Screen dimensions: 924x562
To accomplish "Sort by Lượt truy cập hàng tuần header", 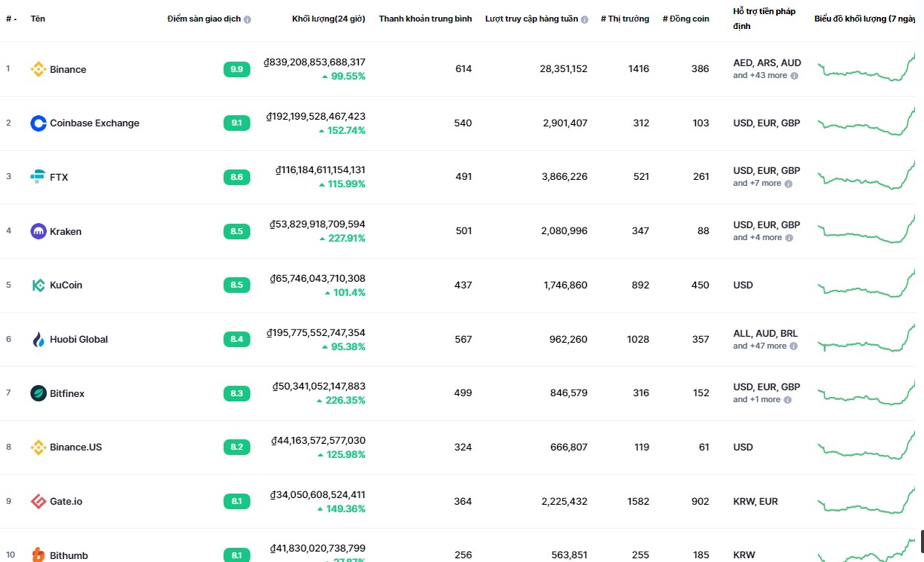I will [x=532, y=19].
